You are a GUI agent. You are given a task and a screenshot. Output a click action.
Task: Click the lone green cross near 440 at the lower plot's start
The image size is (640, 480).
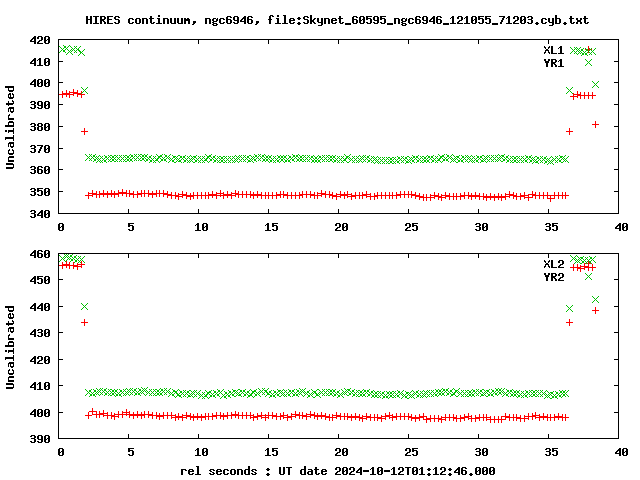[84, 306]
